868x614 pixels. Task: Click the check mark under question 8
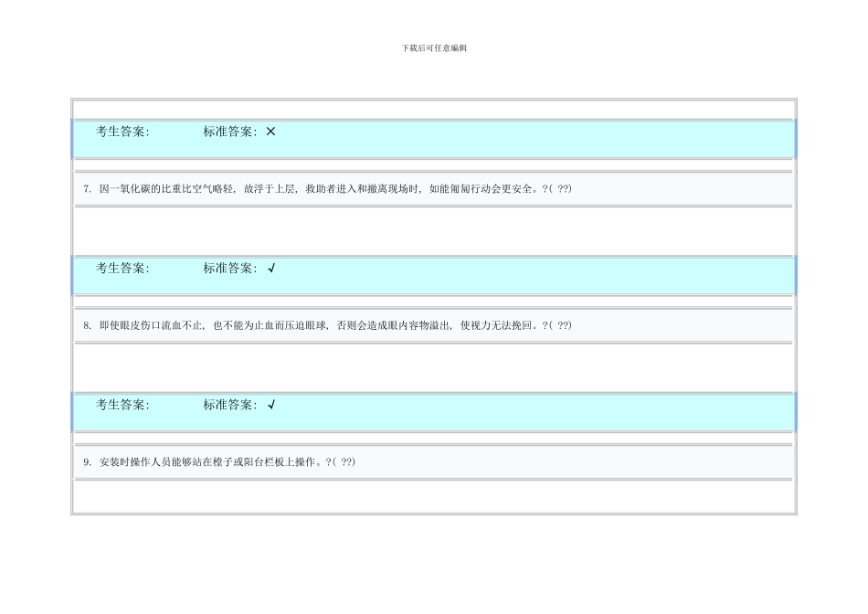(x=271, y=405)
